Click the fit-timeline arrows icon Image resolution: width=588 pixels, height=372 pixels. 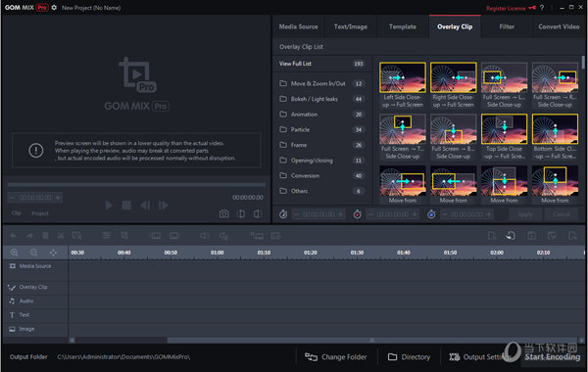53,253
